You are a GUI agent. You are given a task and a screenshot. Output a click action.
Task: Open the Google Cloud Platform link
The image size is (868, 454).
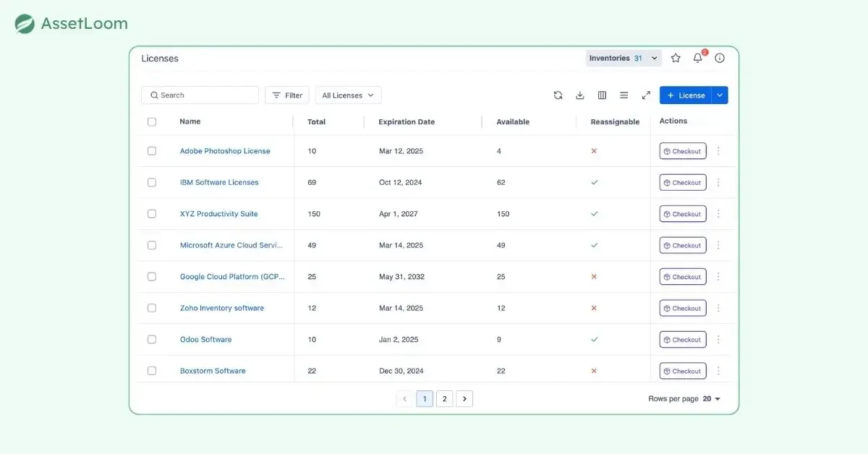(x=232, y=277)
